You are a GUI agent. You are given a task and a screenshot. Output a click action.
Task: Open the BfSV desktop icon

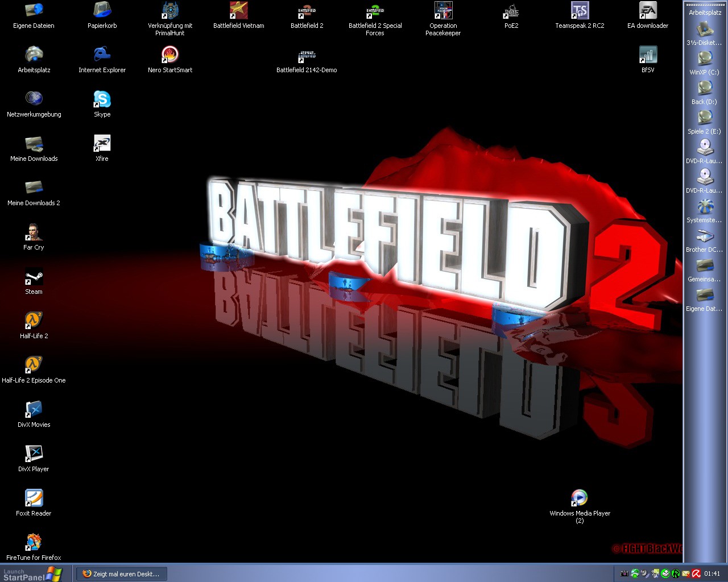click(648, 55)
